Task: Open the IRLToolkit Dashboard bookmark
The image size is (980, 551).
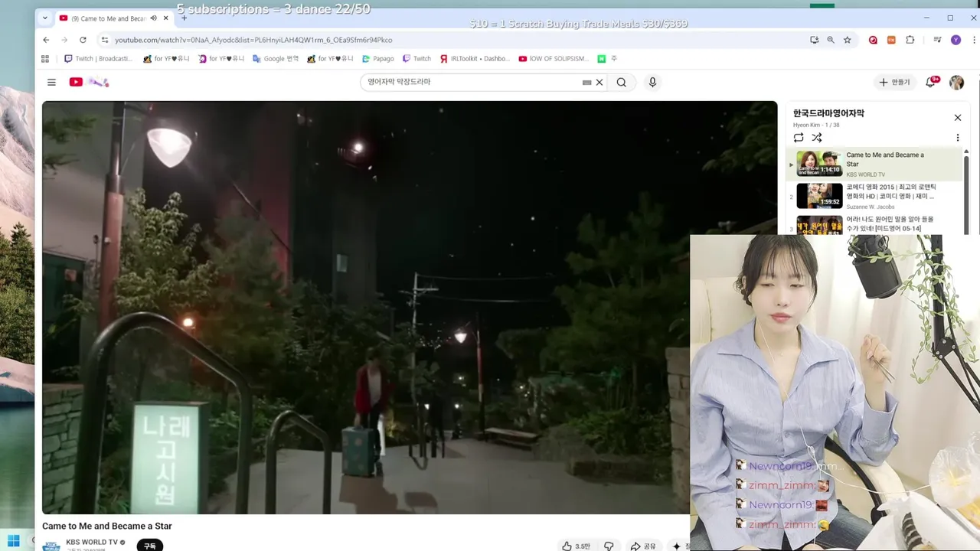Action: pos(475,59)
